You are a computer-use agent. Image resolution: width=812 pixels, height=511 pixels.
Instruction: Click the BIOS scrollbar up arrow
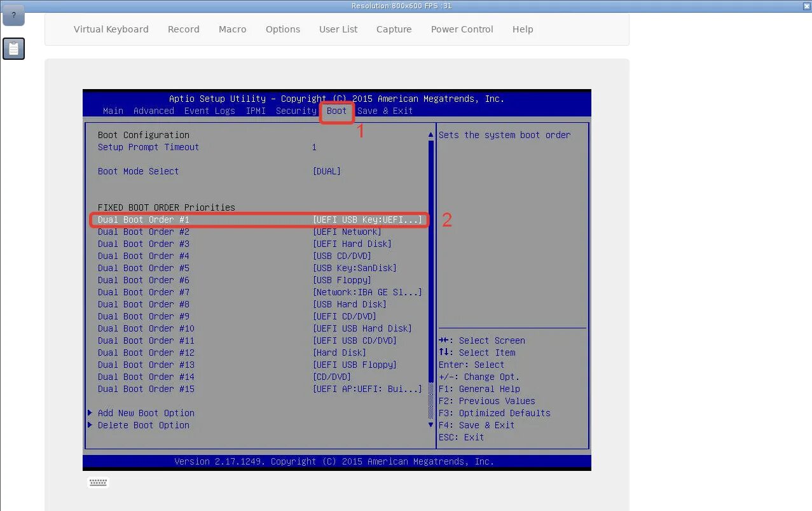[431, 135]
